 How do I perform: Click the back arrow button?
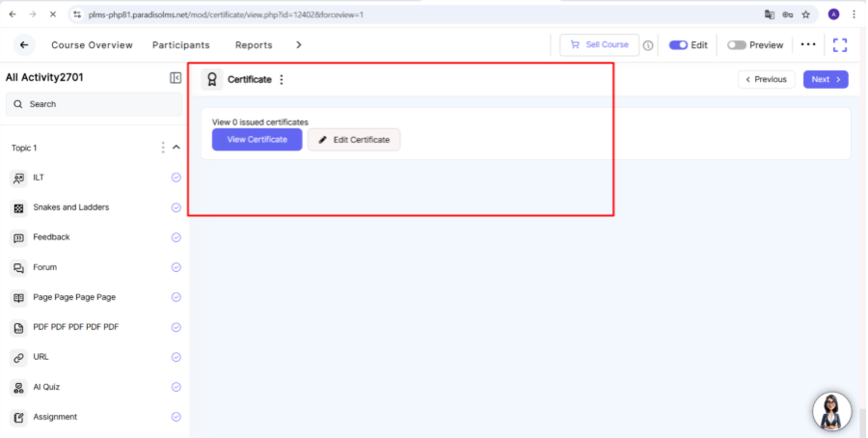(x=24, y=45)
